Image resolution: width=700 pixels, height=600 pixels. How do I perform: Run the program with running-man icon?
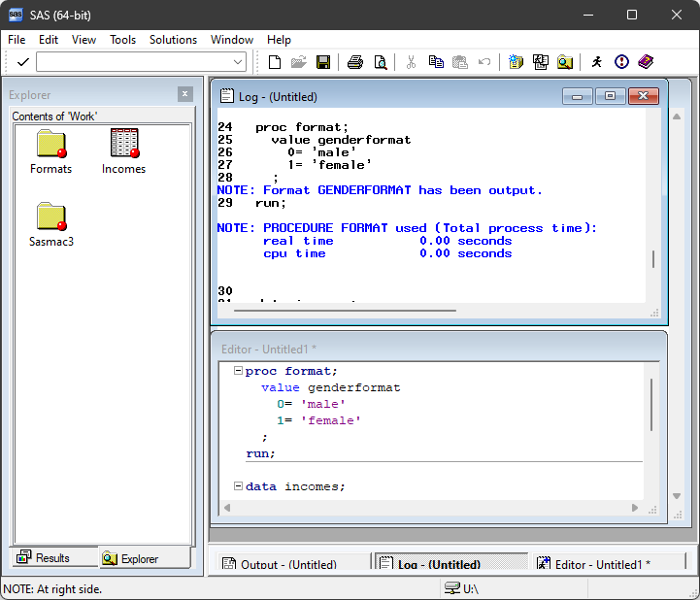click(596, 62)
